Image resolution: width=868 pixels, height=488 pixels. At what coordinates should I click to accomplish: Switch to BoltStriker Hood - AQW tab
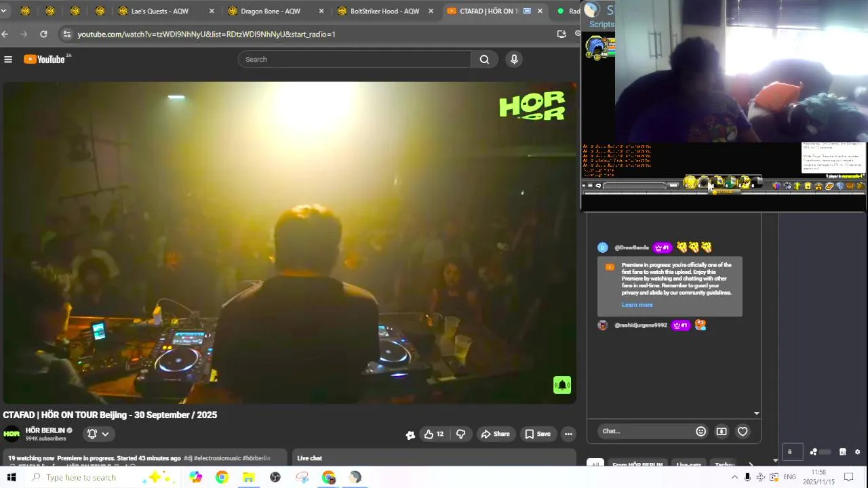pos(386,11)
